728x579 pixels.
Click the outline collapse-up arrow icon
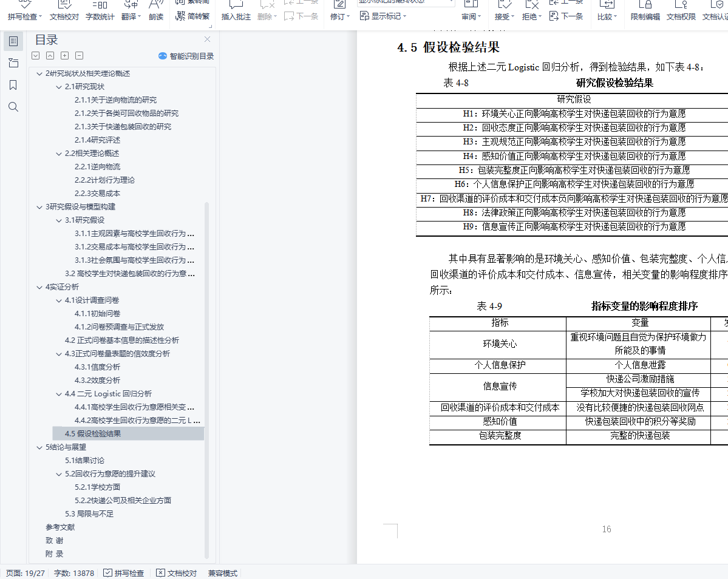[50, 56]
